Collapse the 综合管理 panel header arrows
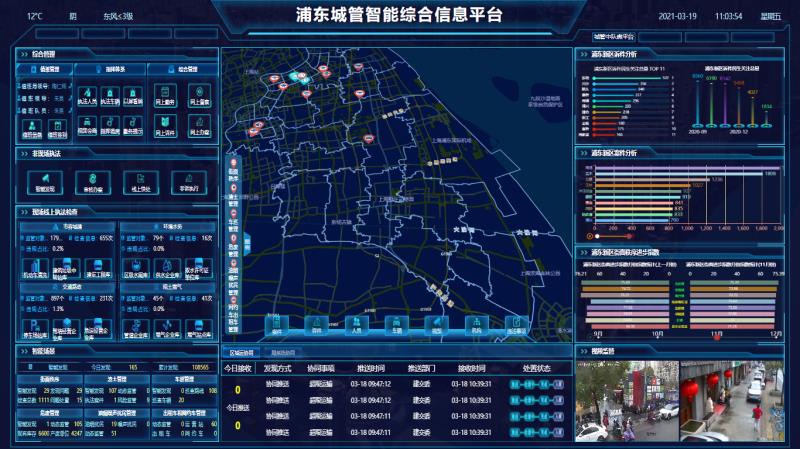 22,54
